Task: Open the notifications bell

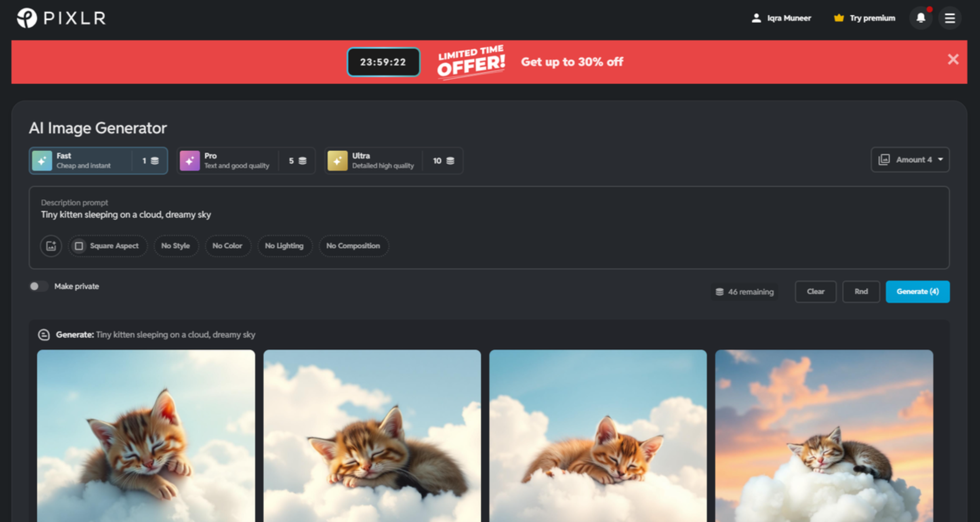Action: pos(921,18)
